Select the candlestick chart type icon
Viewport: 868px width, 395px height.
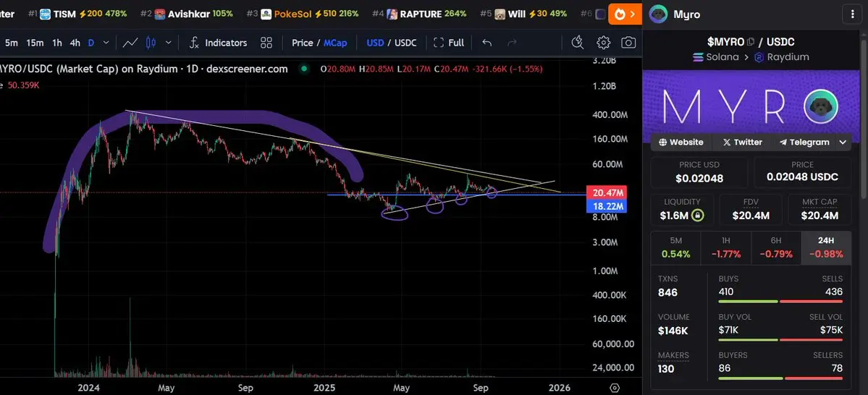[x=151, y=43]
